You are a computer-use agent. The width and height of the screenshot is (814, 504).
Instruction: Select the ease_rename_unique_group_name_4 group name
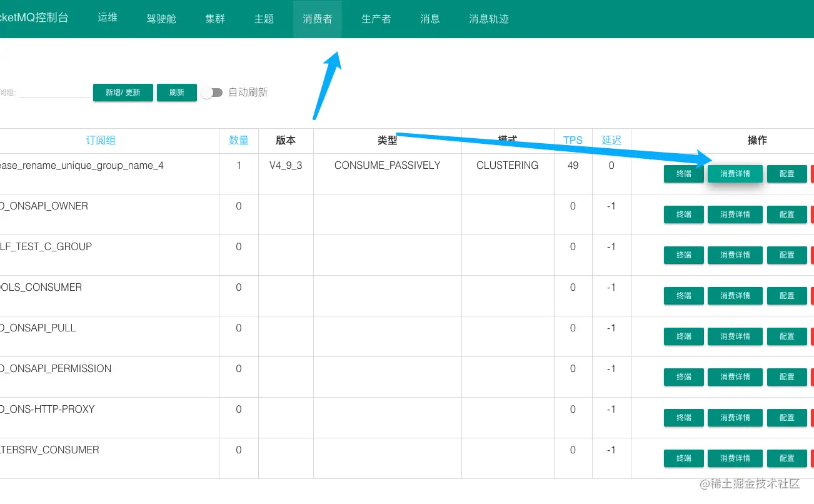(82, 166)
